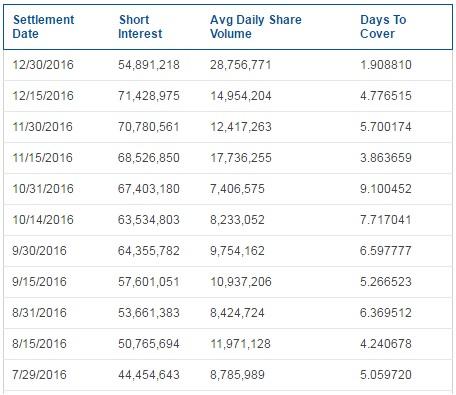Click average volume value 10,937,206
This screenshot has height=395, width=456.
click(x=241, y=282)
